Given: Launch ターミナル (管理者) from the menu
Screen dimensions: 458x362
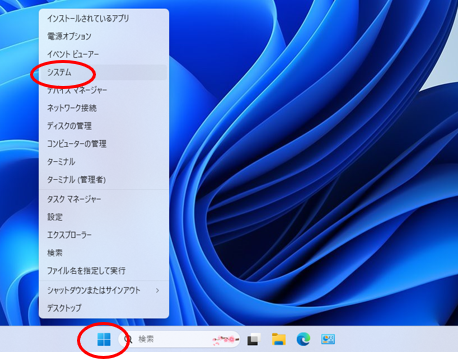Looking at the screenshot, I should (x=104, y=180).
